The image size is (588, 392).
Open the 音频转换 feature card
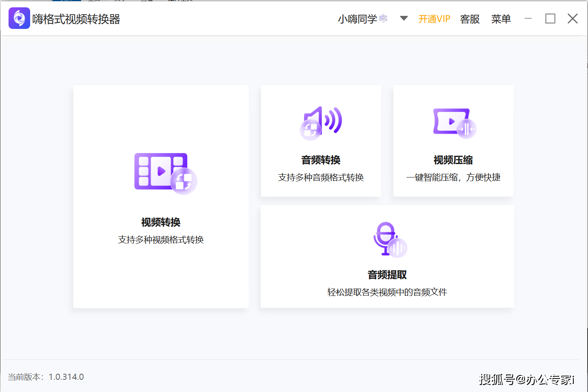[x=320, y=140]
